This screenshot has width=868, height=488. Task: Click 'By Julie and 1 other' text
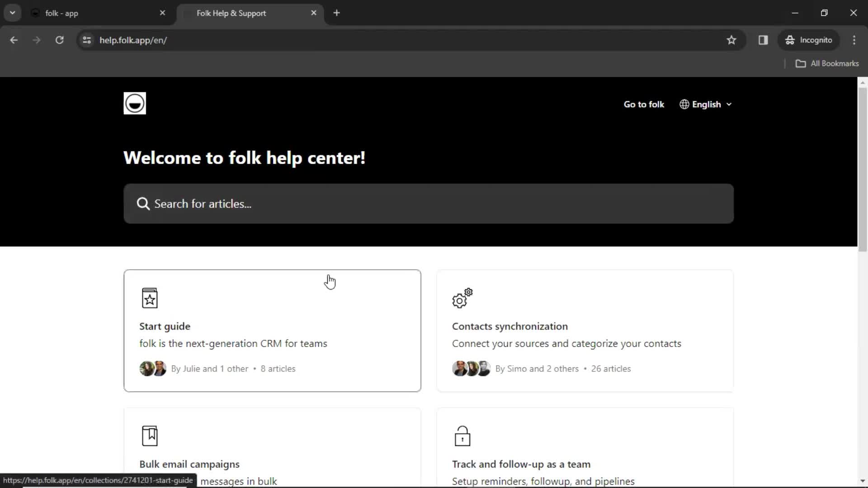pyautogui.click(x=210, y=369)
